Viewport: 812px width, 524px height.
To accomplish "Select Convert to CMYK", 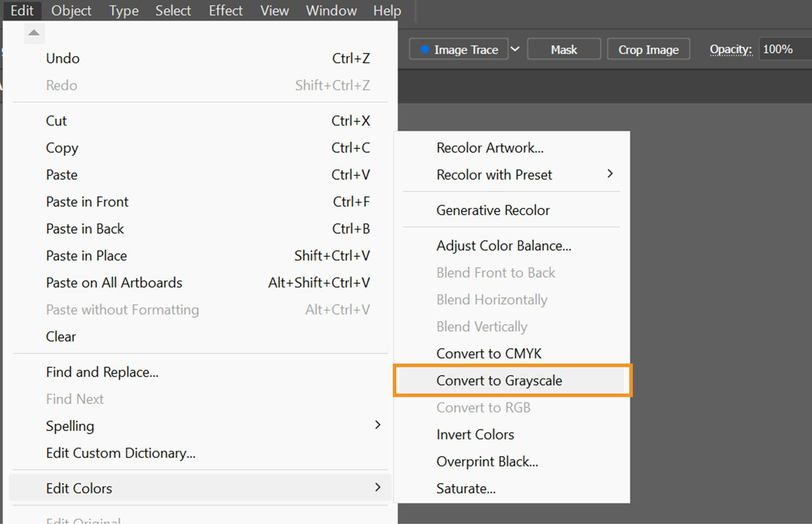I will [x=489, y=354].
